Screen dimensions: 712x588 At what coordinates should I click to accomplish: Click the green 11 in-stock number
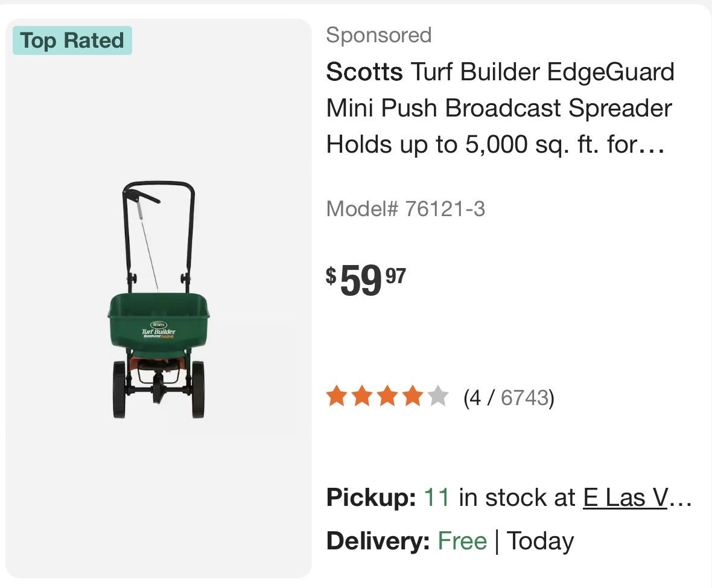437,497
